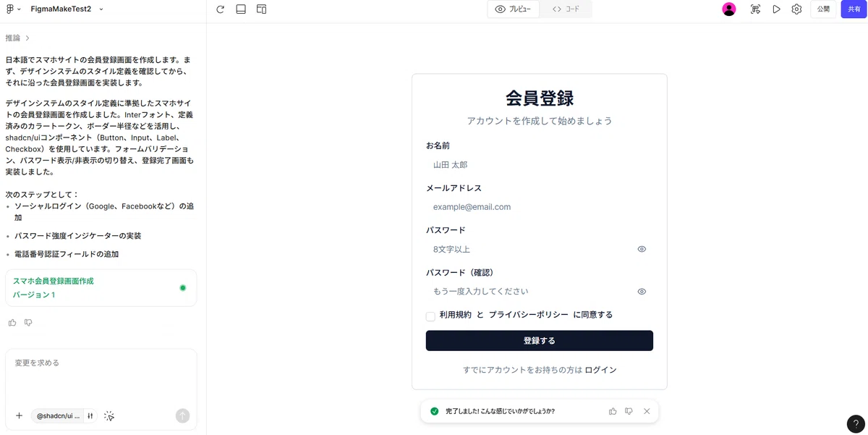Viewport: 868px width, 435px height.
Task: Click the refresh preview icon in toolbar
Action: [219, 9]
